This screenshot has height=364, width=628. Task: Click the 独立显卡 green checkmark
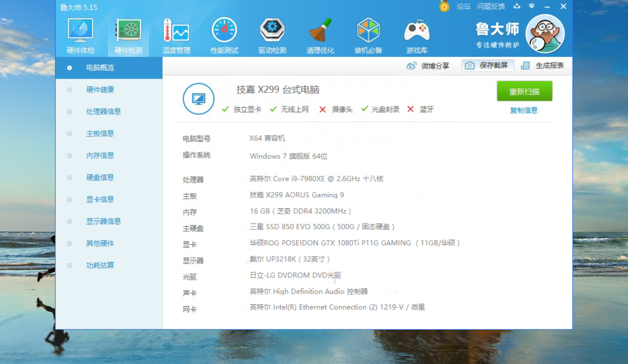tap(226, 109)
